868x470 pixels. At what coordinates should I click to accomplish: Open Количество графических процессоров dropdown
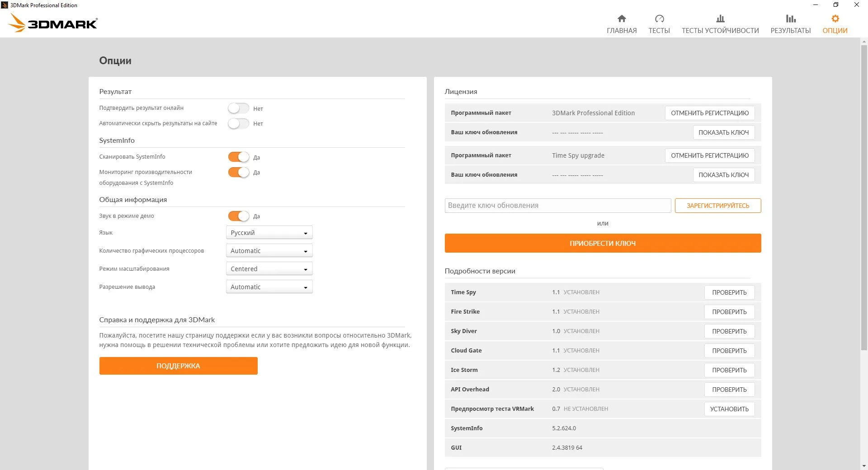pos(269,251)
